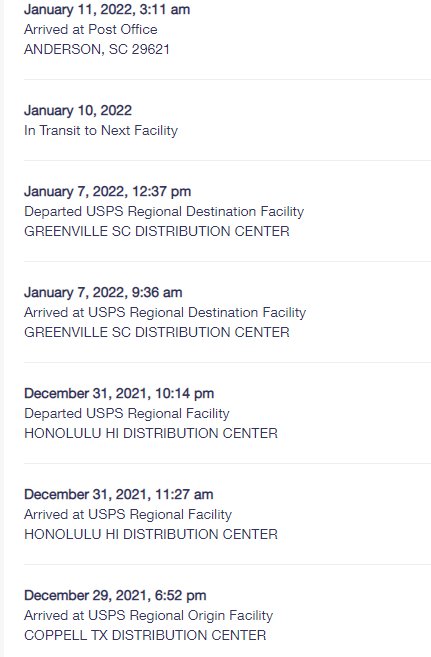The width and height of the screenshot is (431, 657).
Task: Select the December 31, 2021, 11:27 am timestamp
Action: [119, 494]
